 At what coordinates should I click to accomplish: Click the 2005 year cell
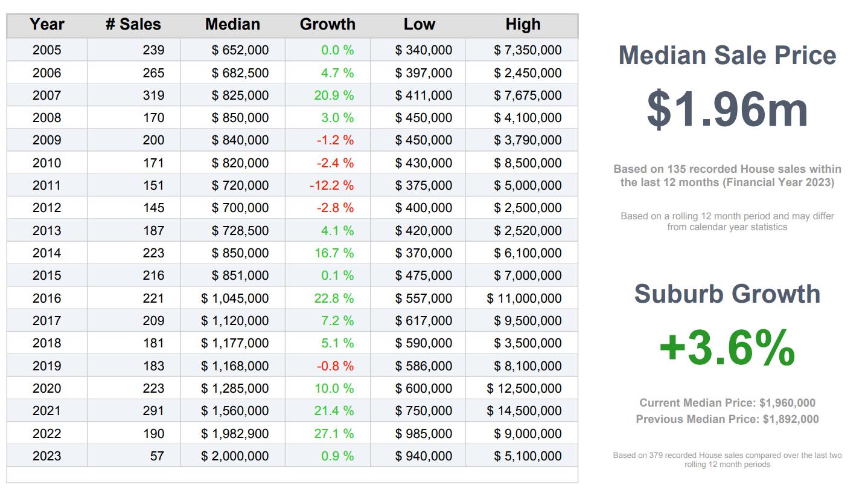pos(47,50)
